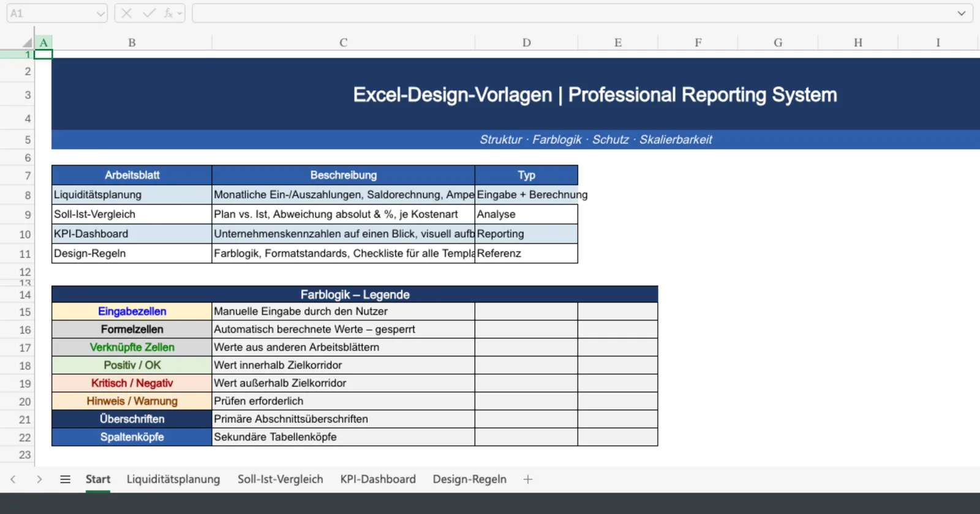
Task: Select the green 'Verknüpfte Zellen' legend cell
Action: [x=132, y=347]
